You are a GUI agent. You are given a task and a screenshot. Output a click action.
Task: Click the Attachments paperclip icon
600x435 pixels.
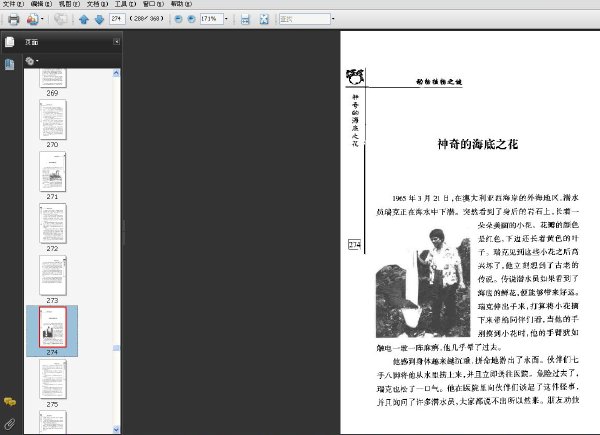tap(10, 424)
